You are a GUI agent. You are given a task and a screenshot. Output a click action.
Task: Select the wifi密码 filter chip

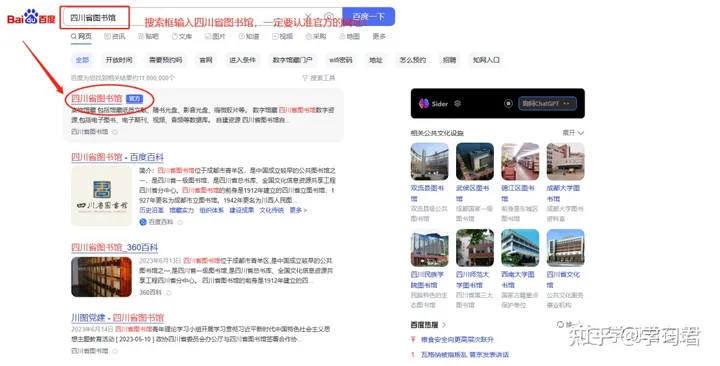[x=341, y=60]
